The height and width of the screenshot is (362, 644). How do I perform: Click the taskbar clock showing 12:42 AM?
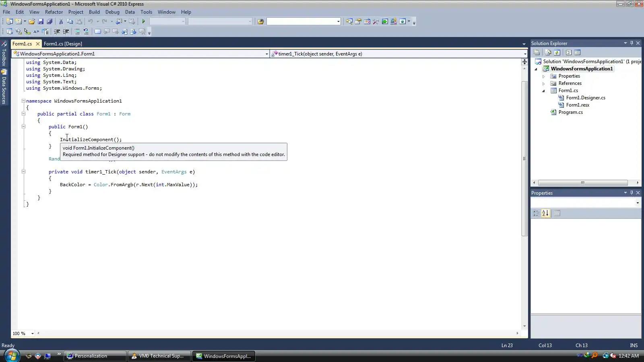pyautogui.click(x=629, y=356)
